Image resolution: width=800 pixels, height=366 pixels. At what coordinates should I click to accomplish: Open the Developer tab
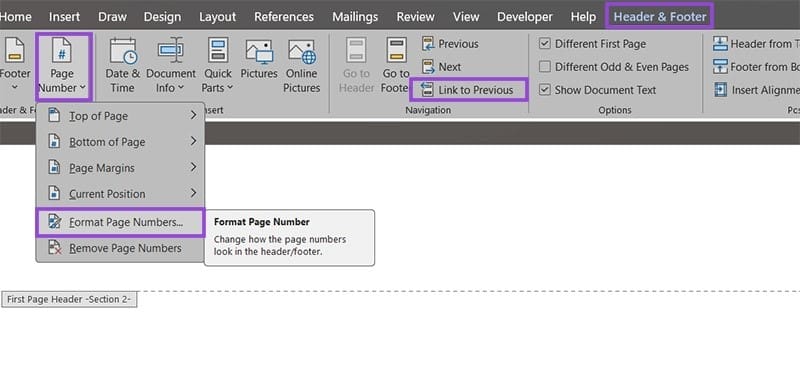click(524, 17)
